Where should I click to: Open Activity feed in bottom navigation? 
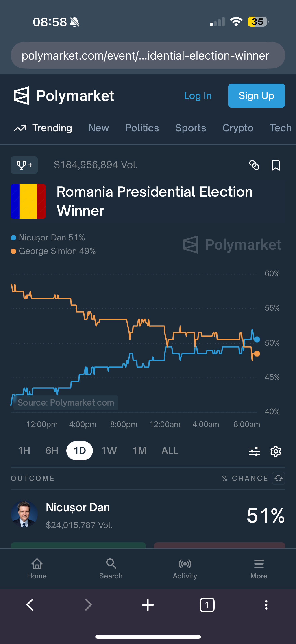coord(185,569)
